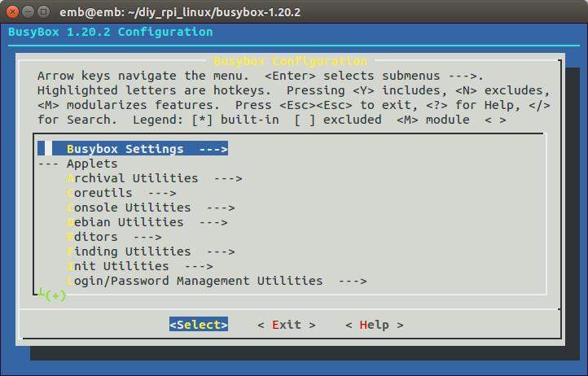The height and width of the screenshot is (376, 588).
Task: Click the Select button
Action: tap(199, 324)
